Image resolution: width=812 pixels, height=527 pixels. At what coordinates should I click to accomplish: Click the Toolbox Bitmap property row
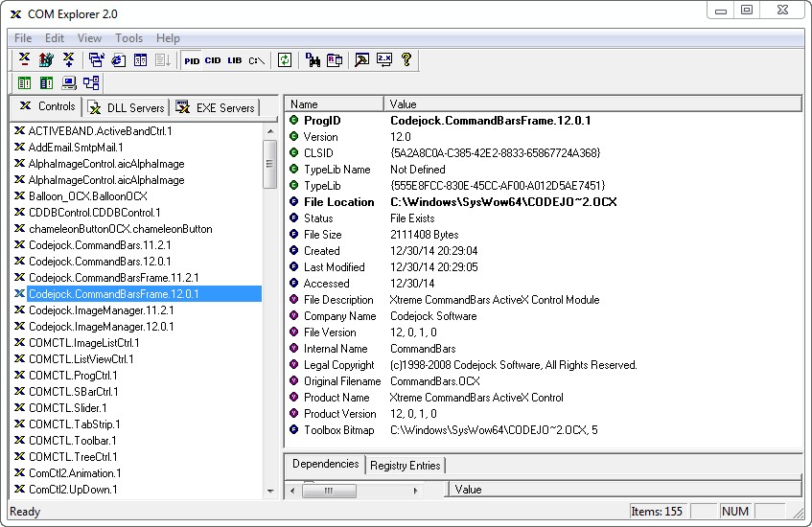point(443,430)
